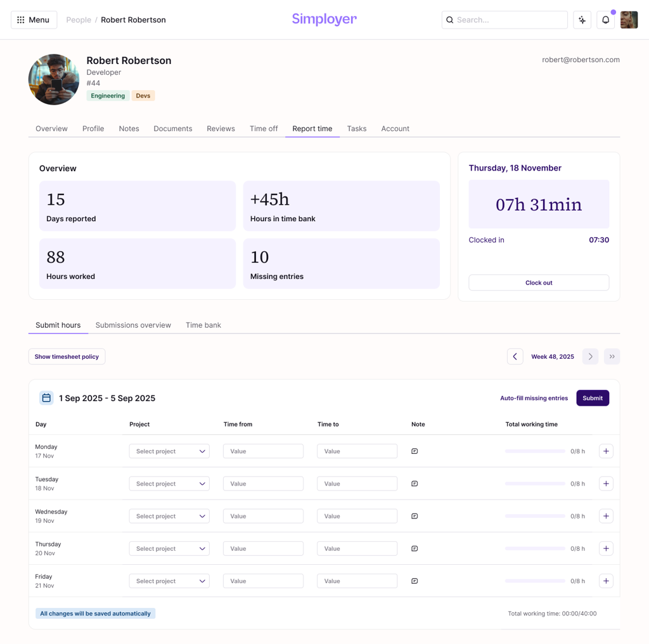Screen dimensions: 649x644
Task: Add entry row for Tuesday
Action: pyautogui.click(x=606, y=484)
